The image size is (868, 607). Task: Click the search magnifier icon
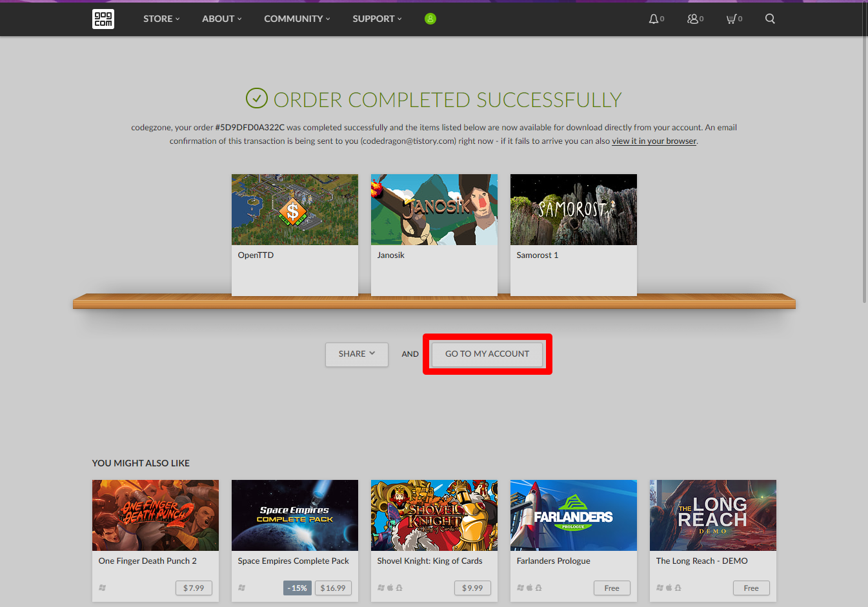click(770, 19)
